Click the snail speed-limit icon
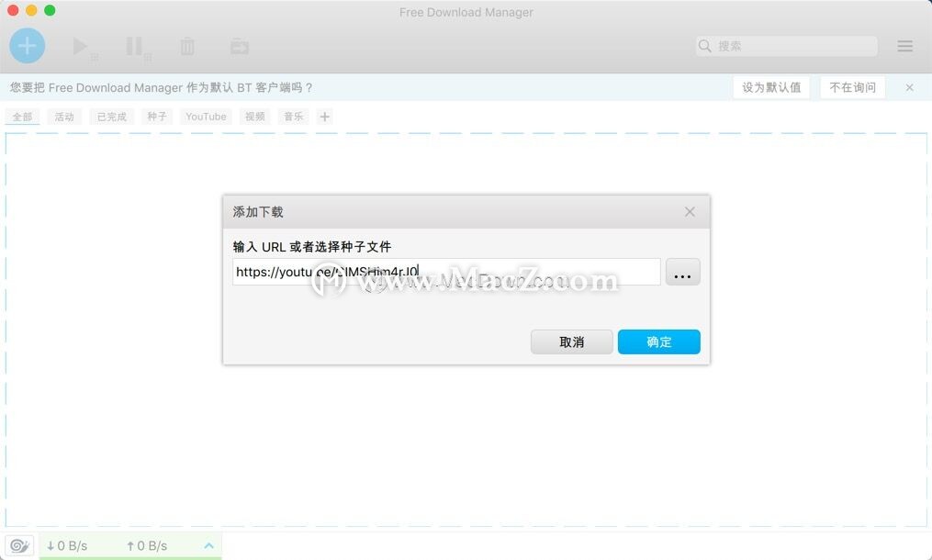The height and width of the screenshot is (560, 932). tap(19, 544)
